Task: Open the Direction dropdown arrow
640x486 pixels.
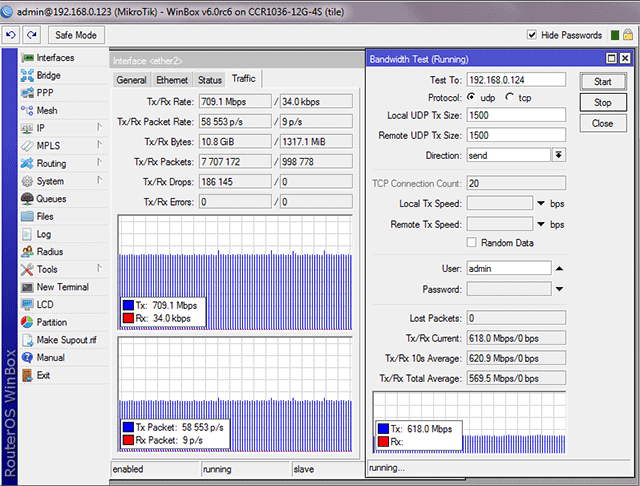Action: coord(559,155)
